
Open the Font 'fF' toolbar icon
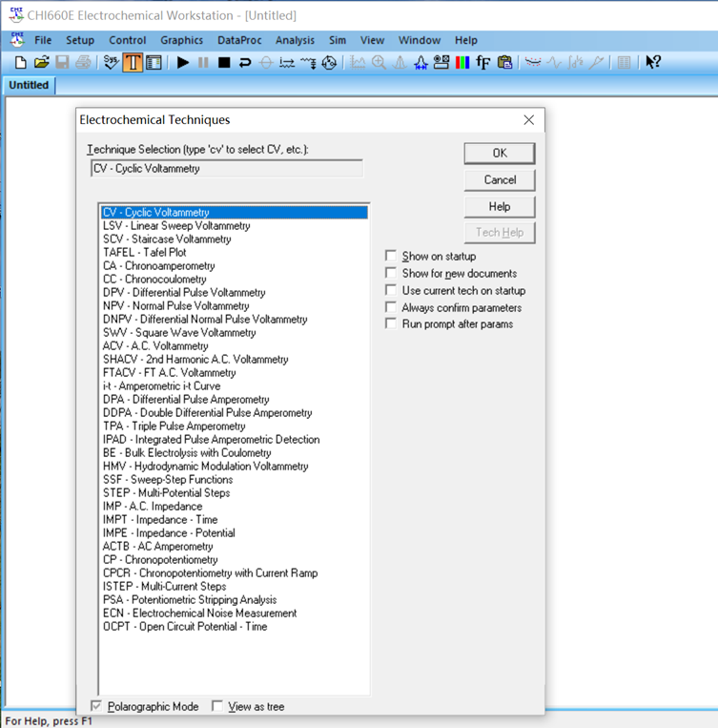click(x=483, y=63)
